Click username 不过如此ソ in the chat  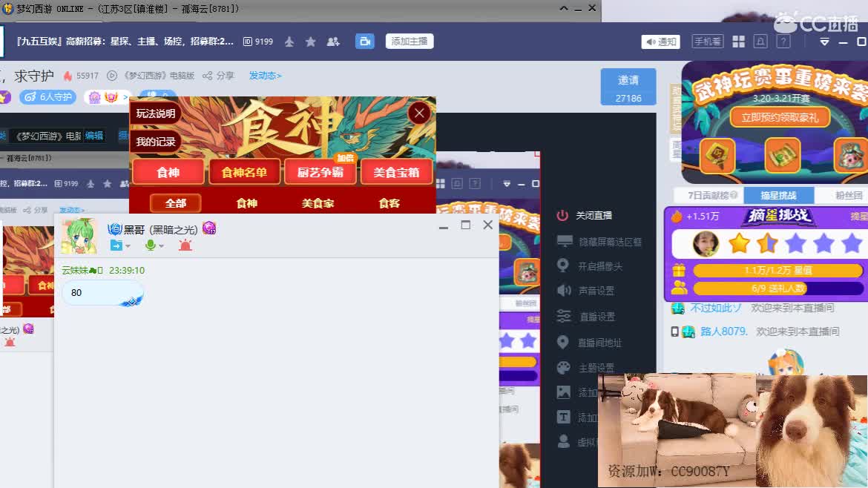click(716, 308)
